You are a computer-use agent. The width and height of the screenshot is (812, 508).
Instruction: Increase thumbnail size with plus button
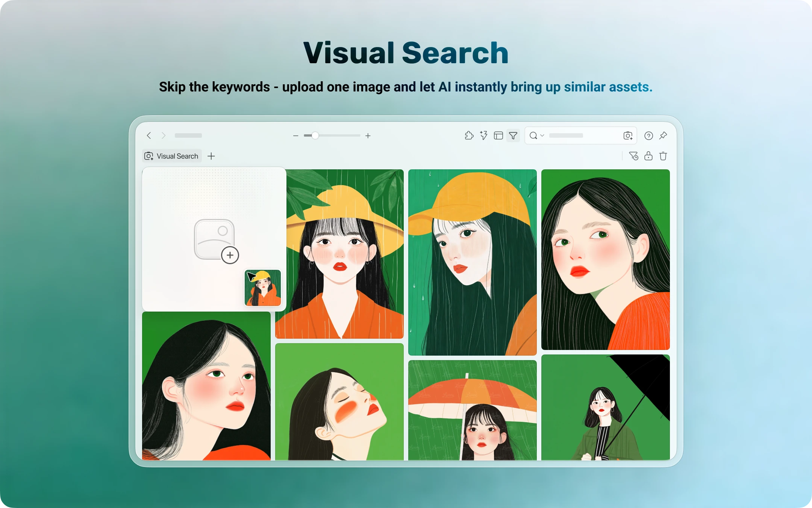click(x=368, y=135)
